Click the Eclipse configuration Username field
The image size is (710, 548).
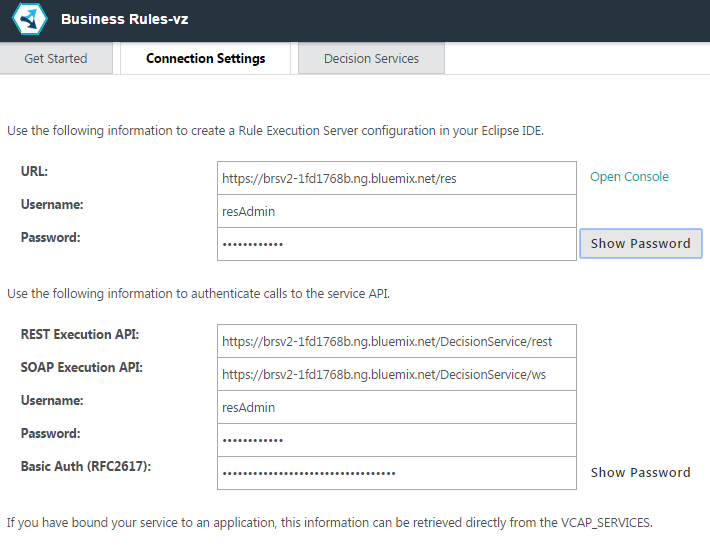pos(397,211)
